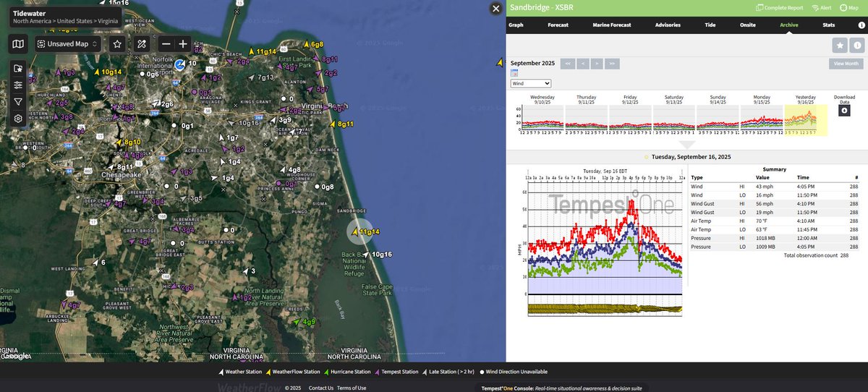
Task: Open the Wind parameter dropdown
Action: [x=530, y=84]
